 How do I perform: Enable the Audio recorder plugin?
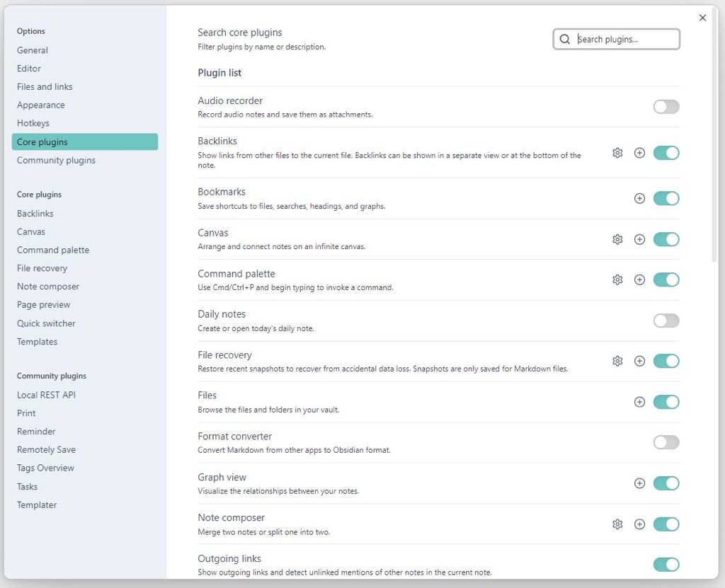pyautogui.click(x=666, y=107)
